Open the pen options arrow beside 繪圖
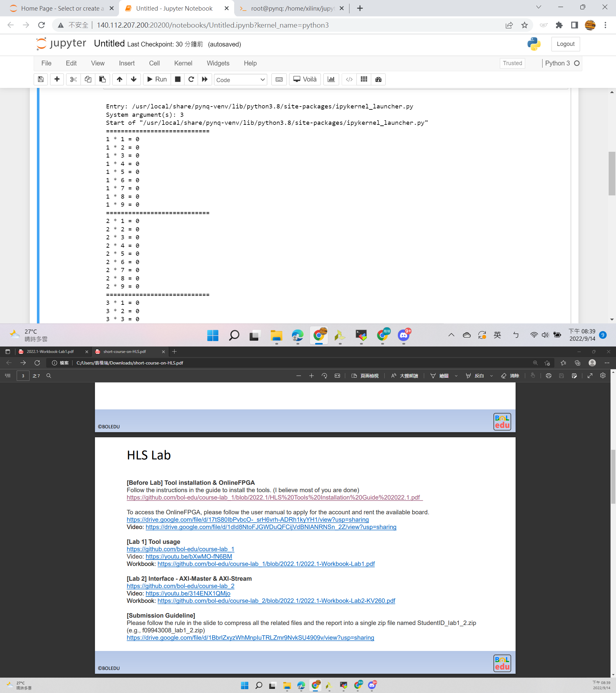The width and height of the screenshot is (616, 693). click(456, 376)
